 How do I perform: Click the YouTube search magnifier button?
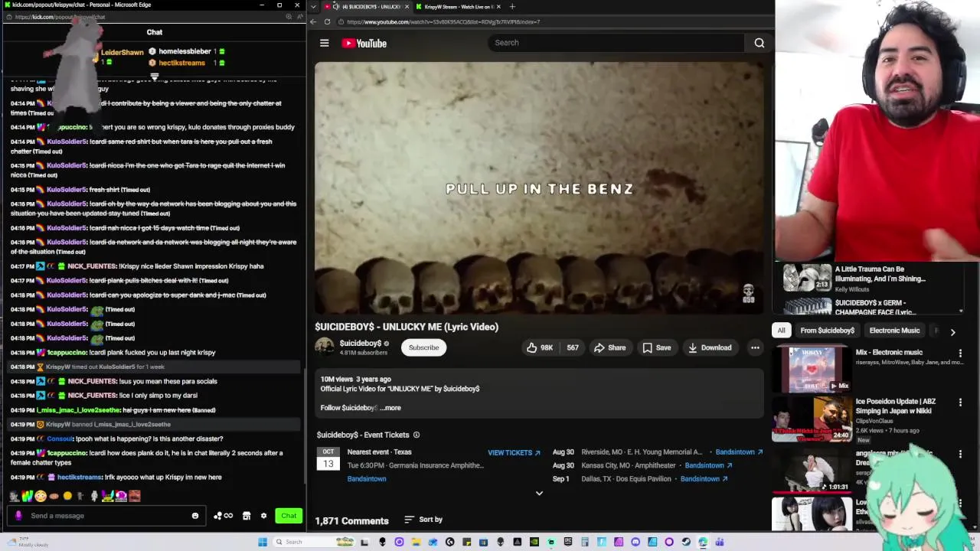pos(759,43)
